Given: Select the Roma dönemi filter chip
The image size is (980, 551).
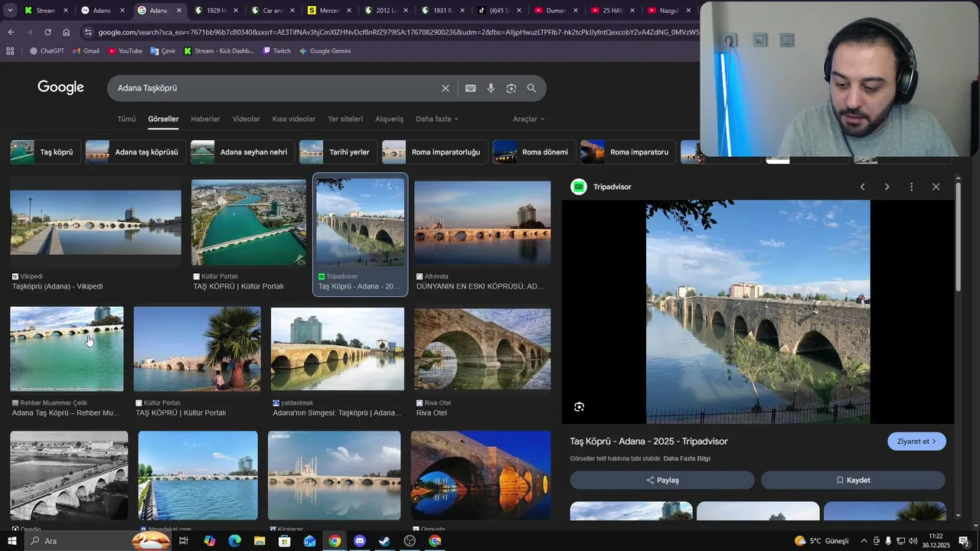Looking at the screenshot, I should 534,152.
